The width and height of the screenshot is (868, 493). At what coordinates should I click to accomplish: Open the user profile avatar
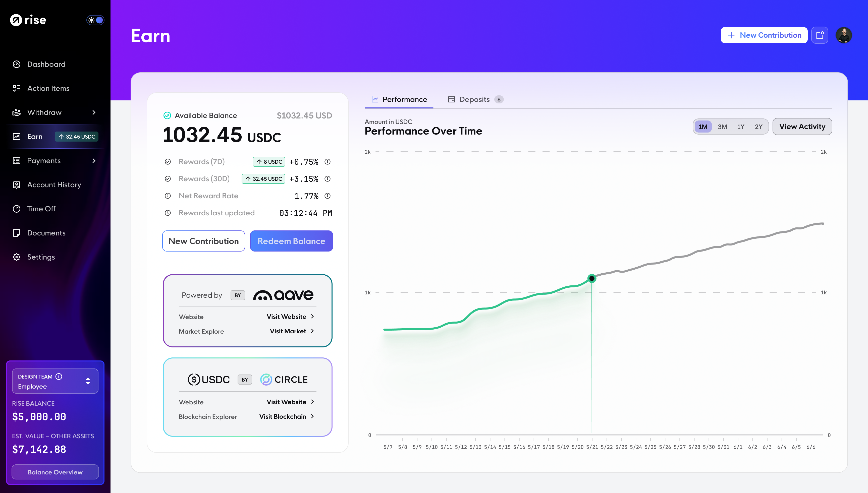coord(844,35)
